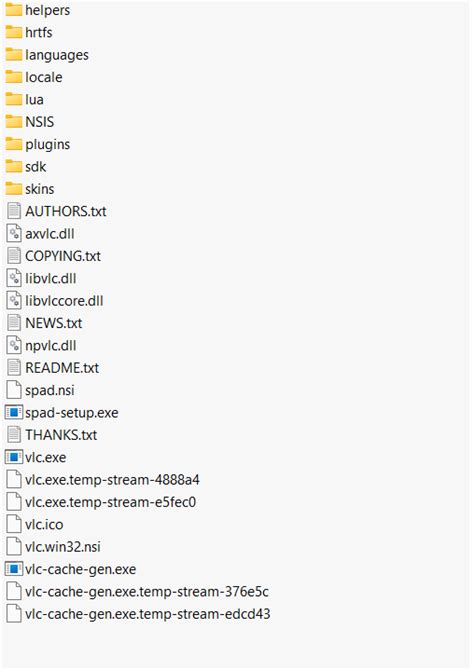Click the spad-setup.exe application icon
The image size is (474, 670).
point(14,412)
